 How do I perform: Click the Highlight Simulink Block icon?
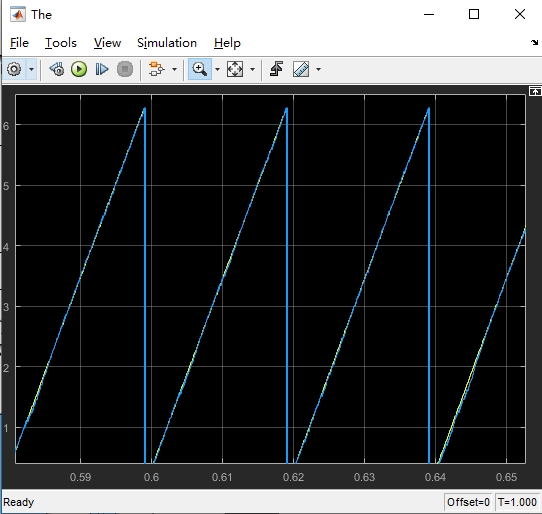point(157,69)
